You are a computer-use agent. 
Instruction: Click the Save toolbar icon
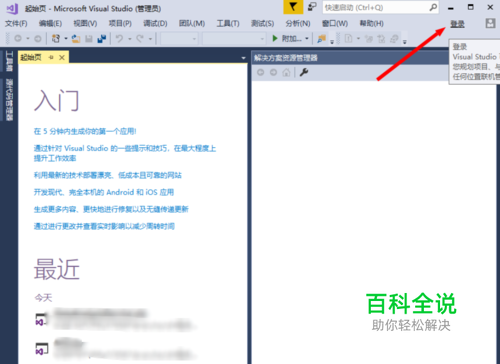[x=89, y=39]
